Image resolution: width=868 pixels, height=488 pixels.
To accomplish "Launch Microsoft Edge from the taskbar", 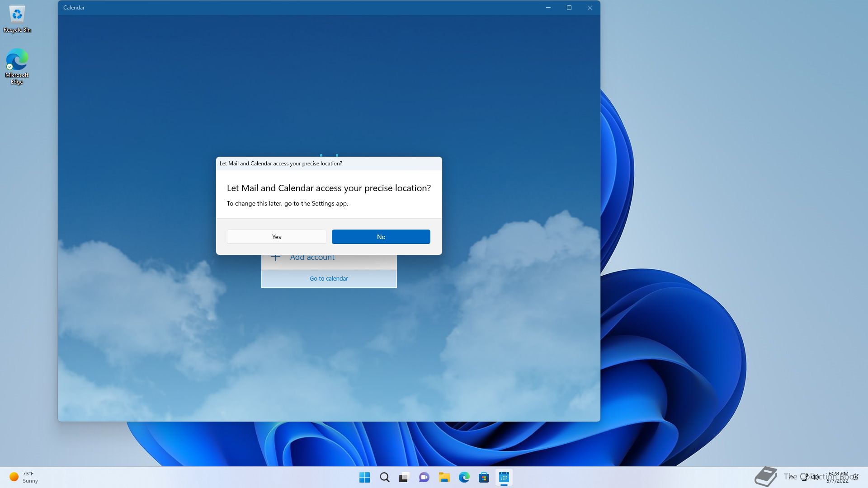I will [x=464, y=477].
